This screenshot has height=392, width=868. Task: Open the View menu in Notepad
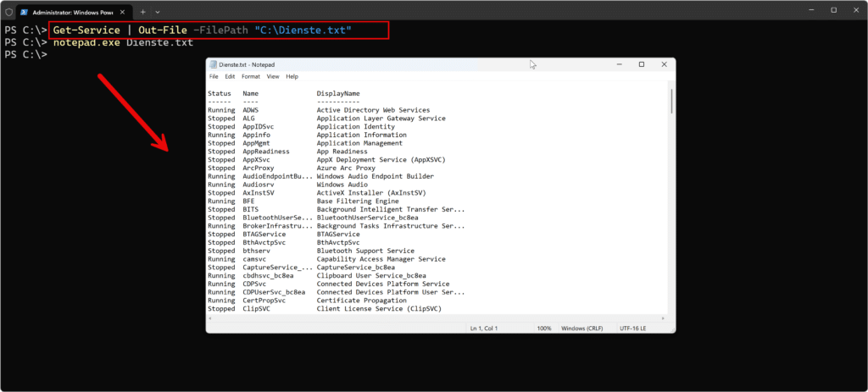(x=273, y=76)
